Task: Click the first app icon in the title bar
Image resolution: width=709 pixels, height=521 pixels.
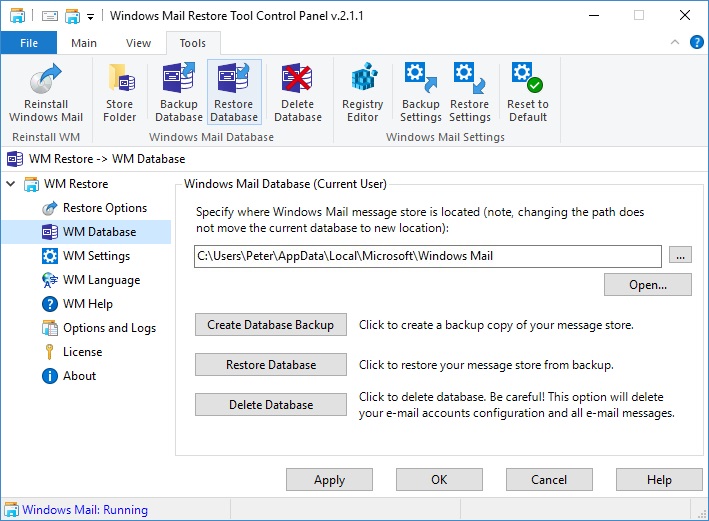Action: (x=17, y=16)
